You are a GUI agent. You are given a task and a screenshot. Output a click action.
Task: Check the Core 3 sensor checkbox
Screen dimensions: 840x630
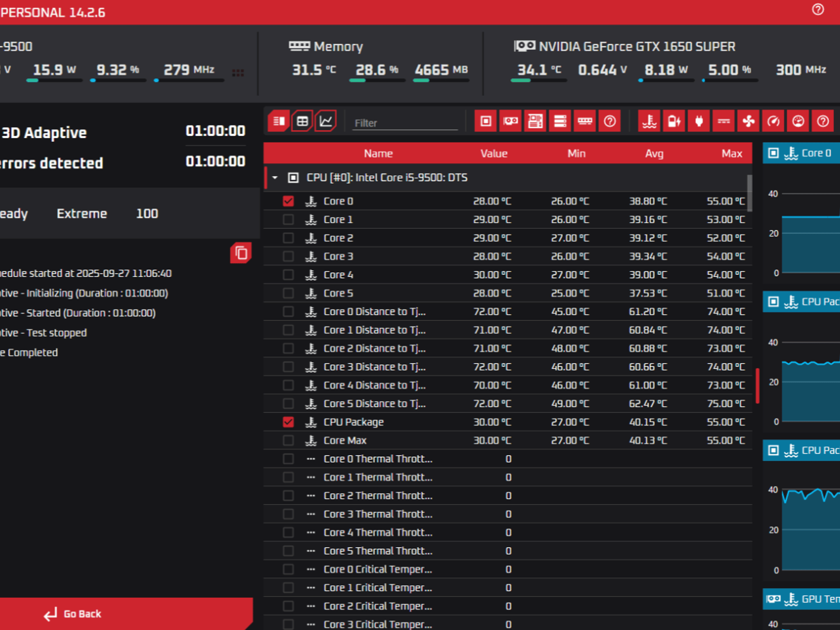(288, 256)
